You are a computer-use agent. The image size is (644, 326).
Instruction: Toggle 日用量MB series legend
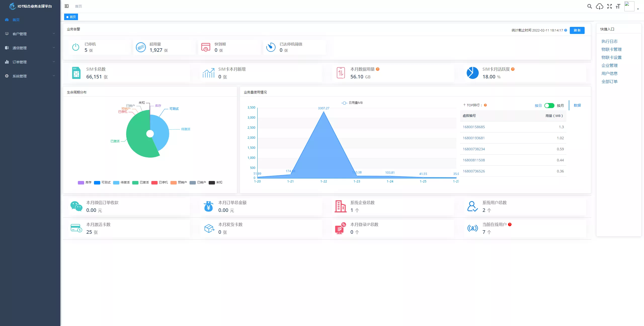(352, 103)
